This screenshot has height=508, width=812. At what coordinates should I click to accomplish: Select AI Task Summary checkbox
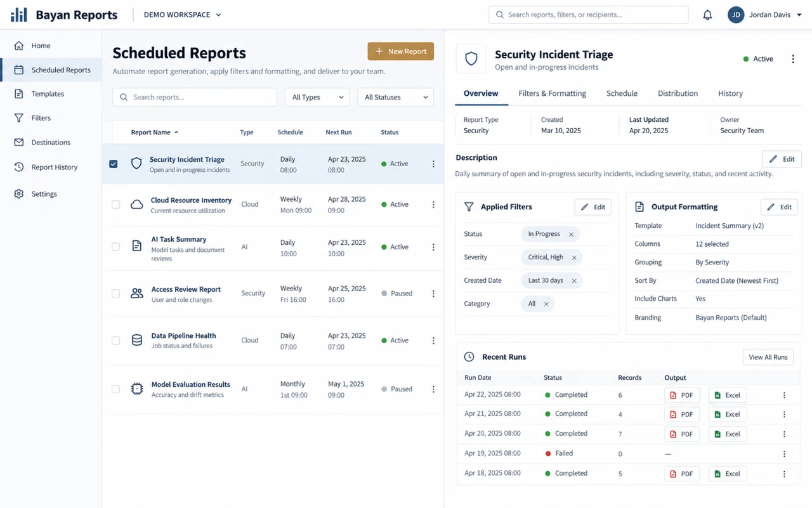pyautogui.click(x=115, y=247)
